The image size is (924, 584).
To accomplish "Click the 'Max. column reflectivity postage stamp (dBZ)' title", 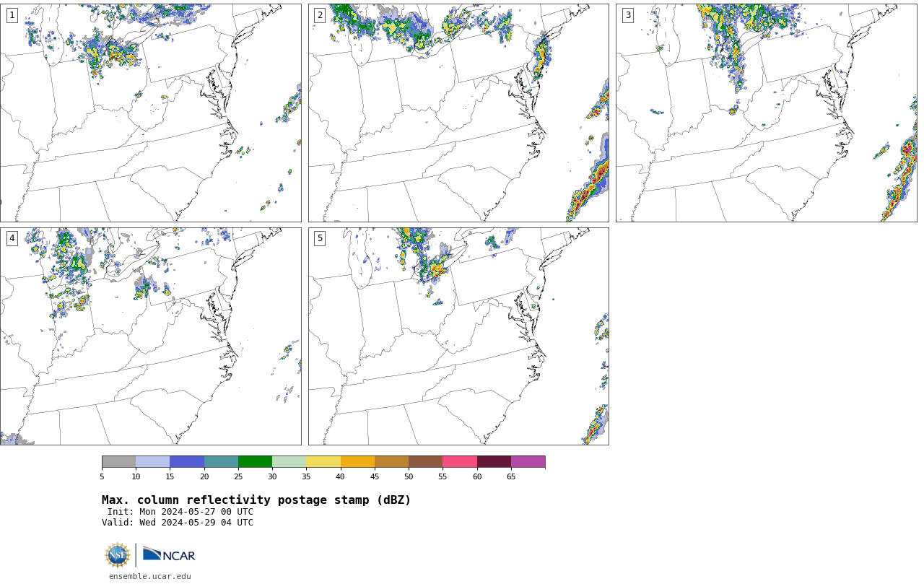I will tap(256, 500).
